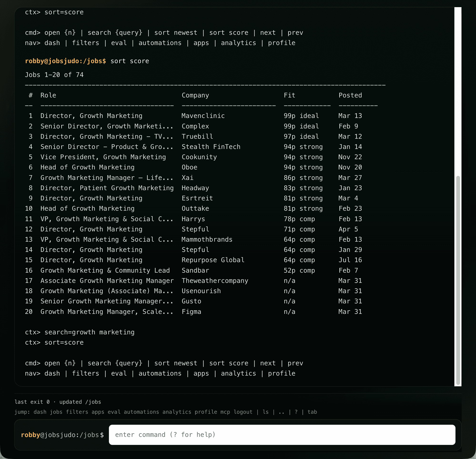Click the 'Company' column header

click(195, 95)
